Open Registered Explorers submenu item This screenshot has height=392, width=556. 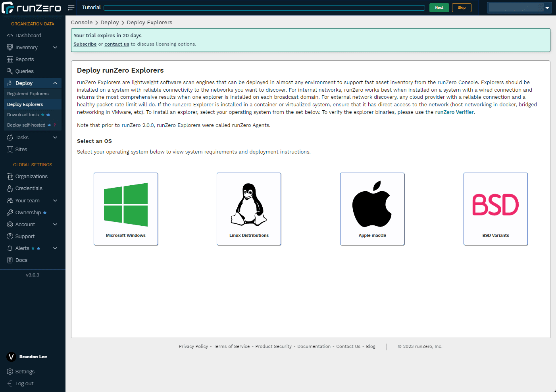tap(33, 94)
